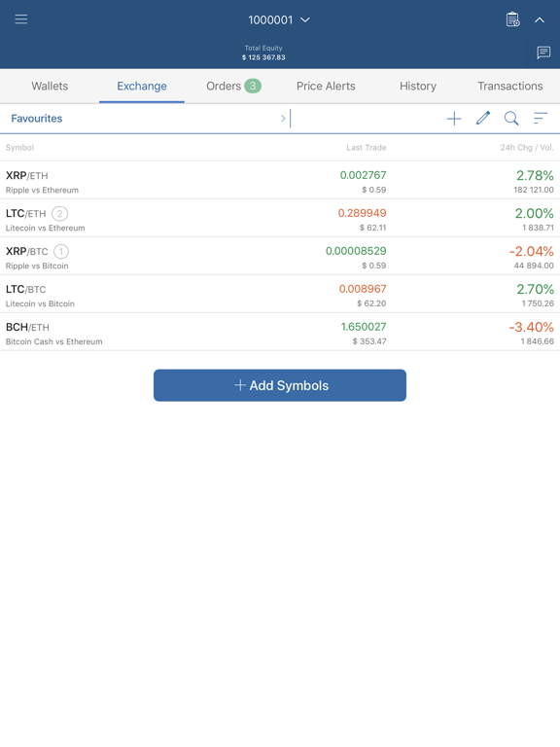Open the XRP/ETH symbol row
The image size is (560, 747).
(280, 181)
